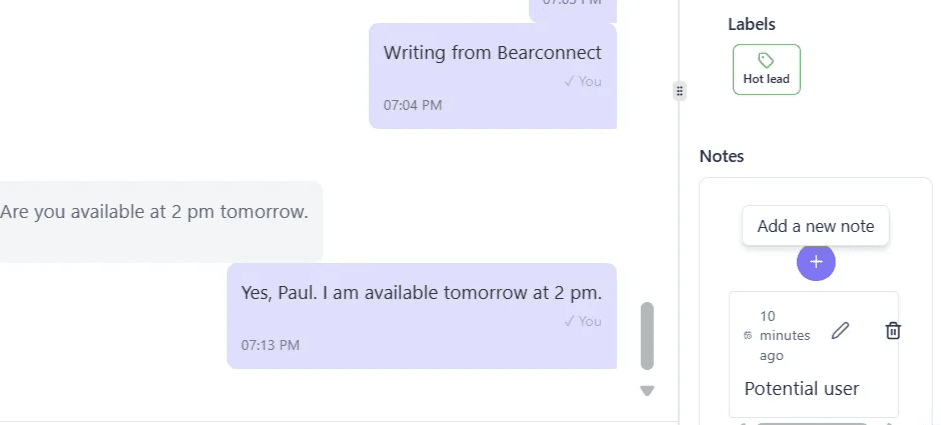Click the chat scroll-down arrow

[647, 391]
